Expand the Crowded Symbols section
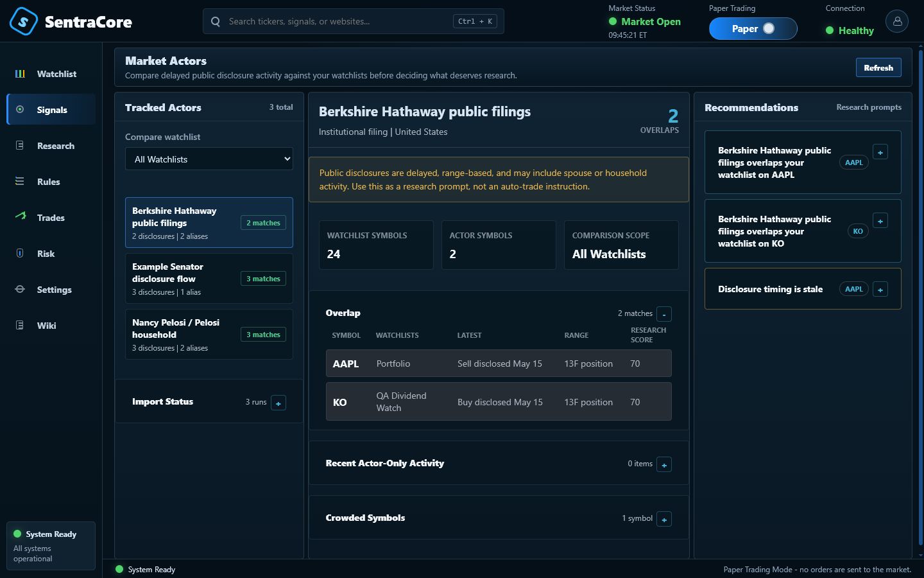 point(664,519)
